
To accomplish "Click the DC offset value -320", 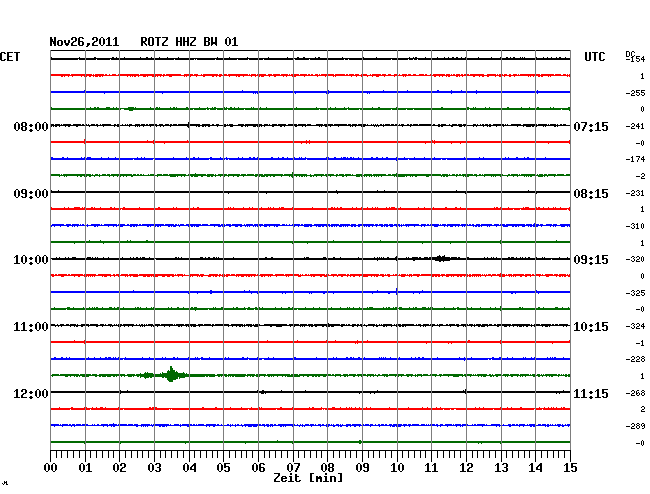I will click(x=635, y=259).
